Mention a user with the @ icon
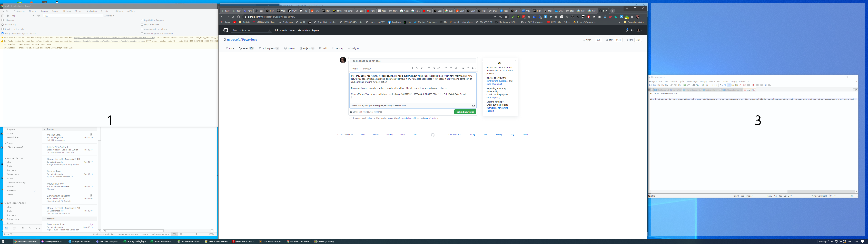Image resolution: width=868 pixels, height=244 pixels. click(x=463, y=68)
